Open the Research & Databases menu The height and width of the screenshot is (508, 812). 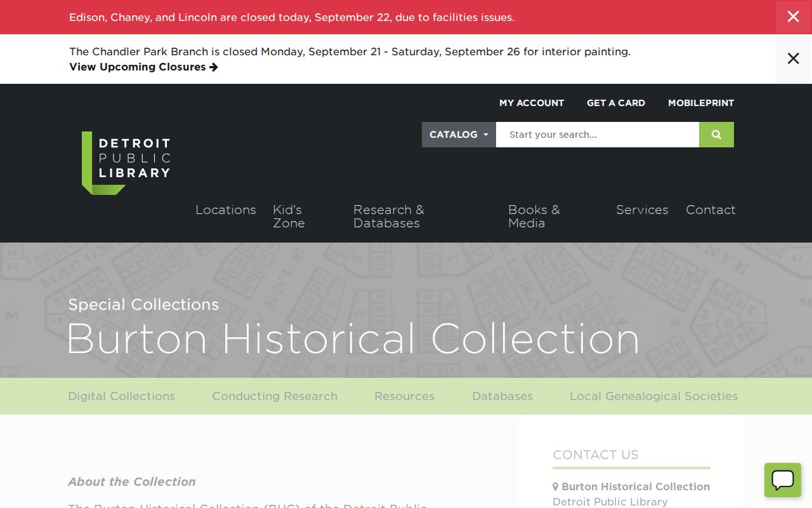click(x=389, y=217)
